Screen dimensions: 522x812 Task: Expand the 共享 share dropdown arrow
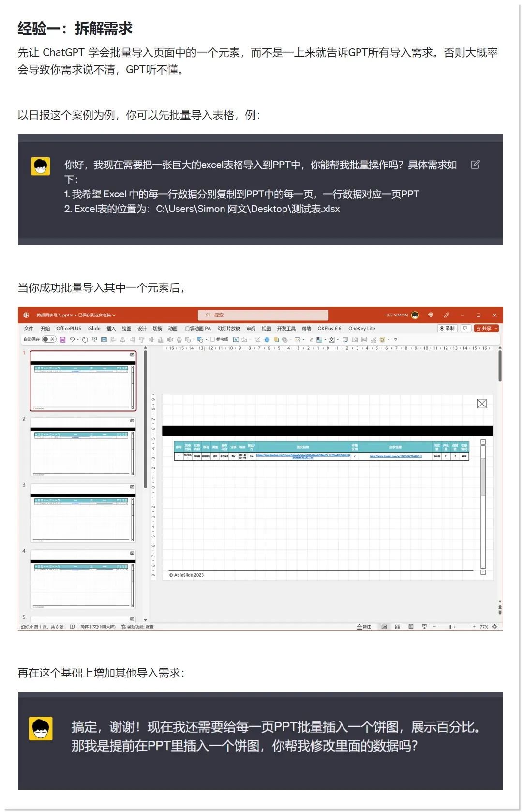[x=496, y=329]
